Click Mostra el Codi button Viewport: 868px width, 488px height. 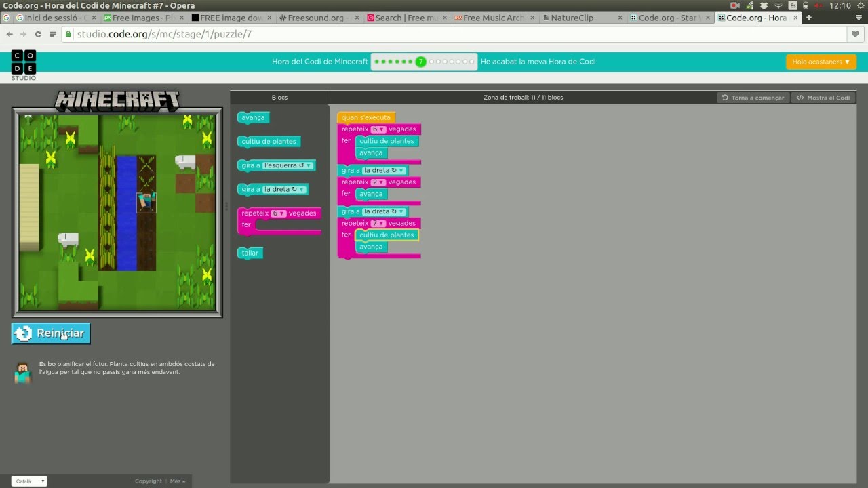823,98
